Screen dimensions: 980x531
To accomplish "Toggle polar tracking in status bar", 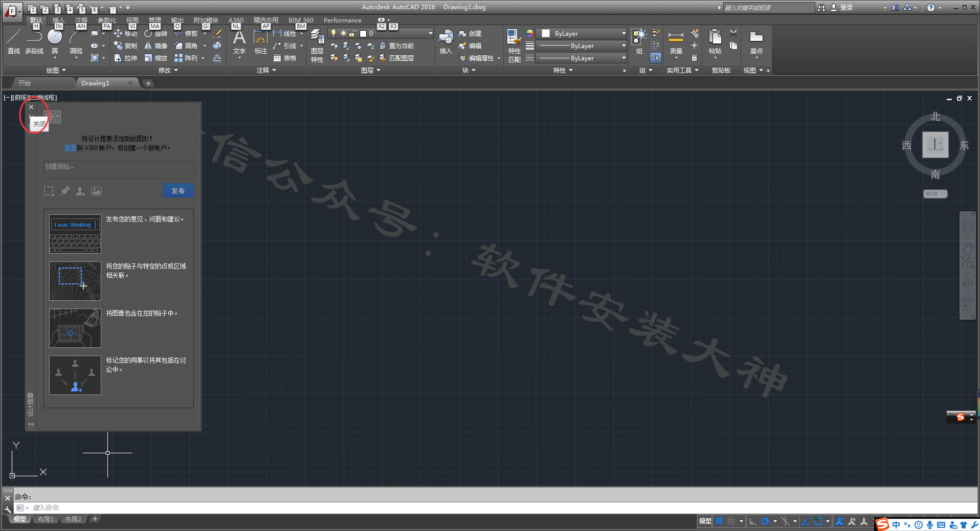I will (x=765, y=521).
